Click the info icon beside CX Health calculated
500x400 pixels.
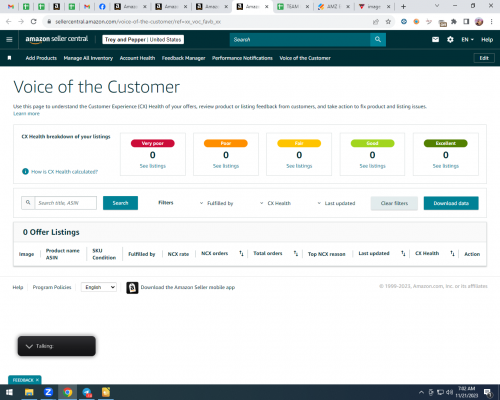click(x=25, y=171)
